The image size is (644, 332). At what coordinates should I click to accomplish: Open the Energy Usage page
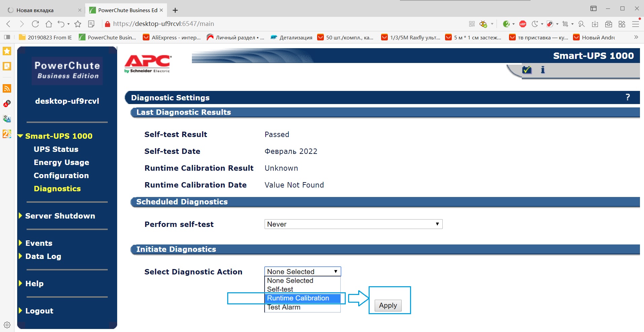(61, 162)
